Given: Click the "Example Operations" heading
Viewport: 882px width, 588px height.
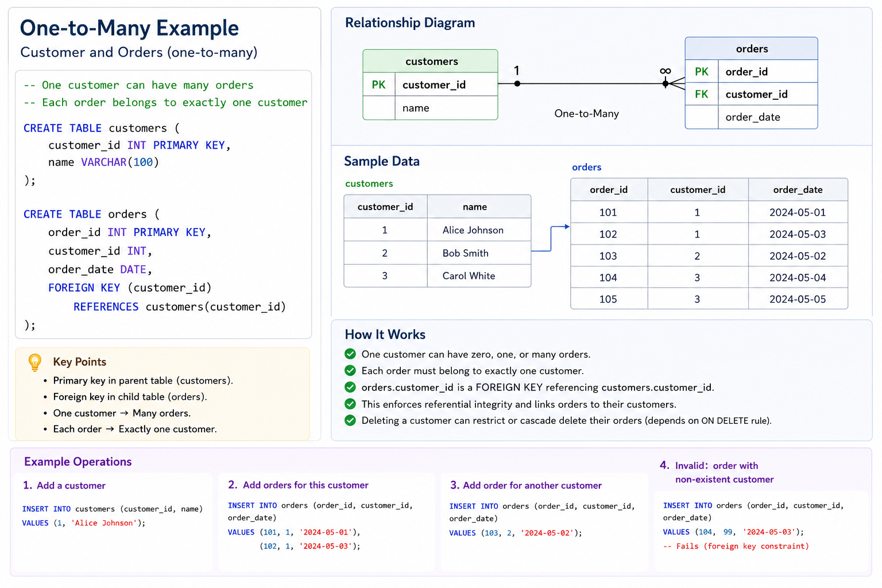Looking at the screenshot, I should pos(78,462).
